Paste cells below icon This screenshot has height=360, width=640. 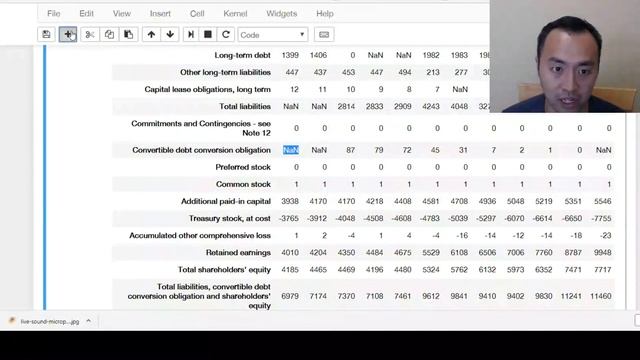tap(129, 35)
